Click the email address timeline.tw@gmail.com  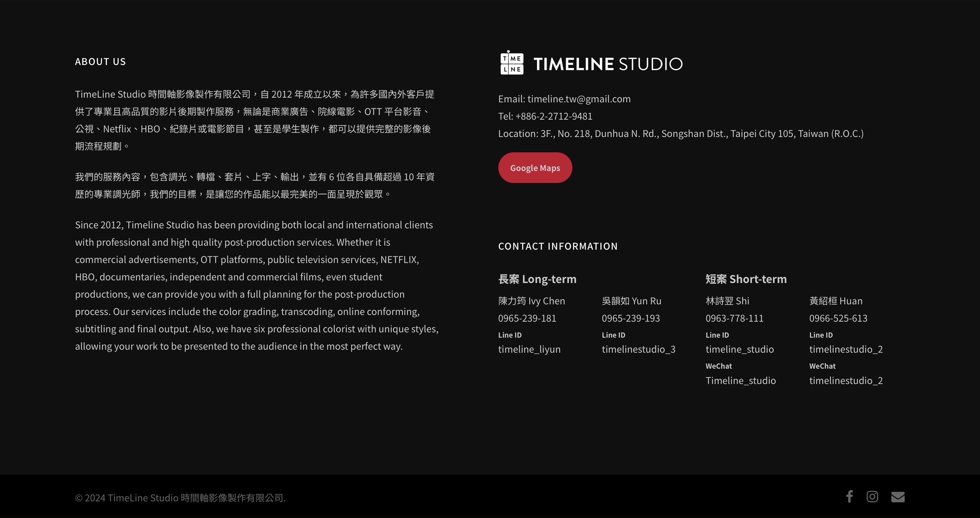(579, 99)
